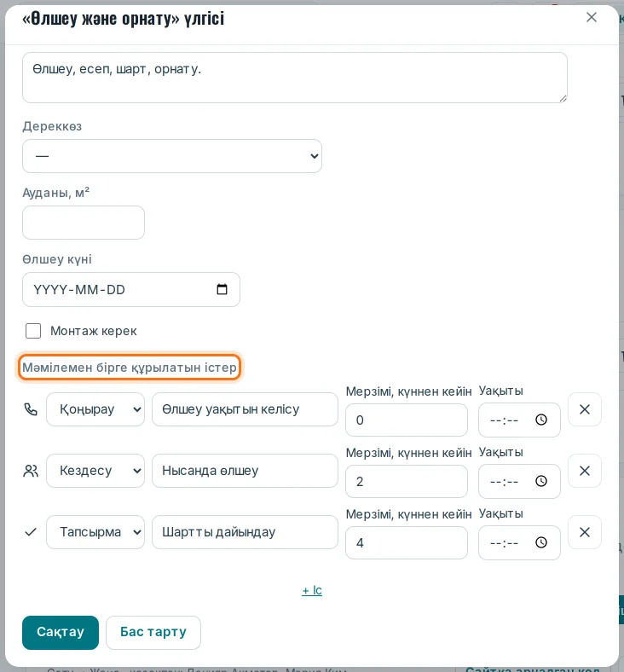Screen dimensions: 624x672
Task: Open clock picker for Тапсырма time
Action: click(x=541, y=542)
